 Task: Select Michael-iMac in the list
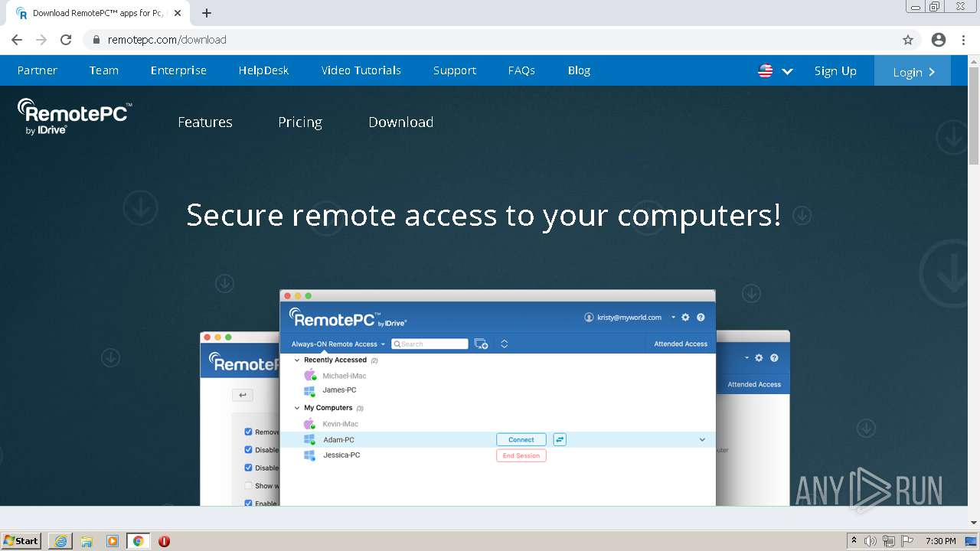(x=345, y=376)
